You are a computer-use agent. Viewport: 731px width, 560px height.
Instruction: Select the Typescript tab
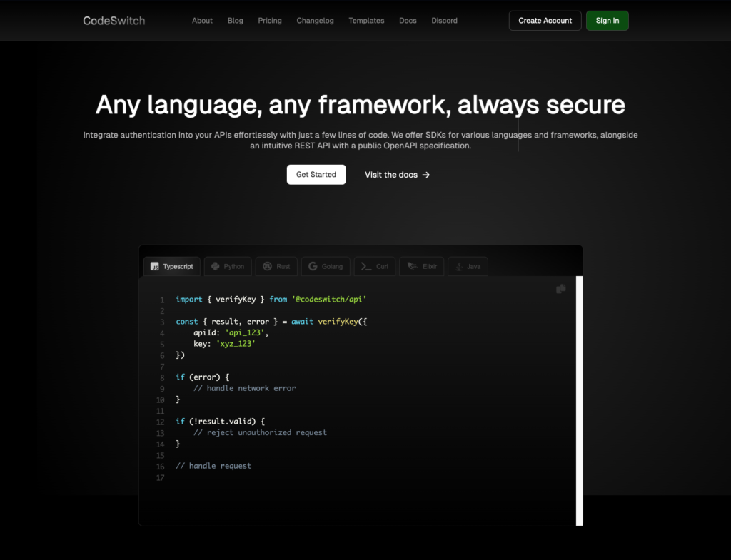coord(172,267)
